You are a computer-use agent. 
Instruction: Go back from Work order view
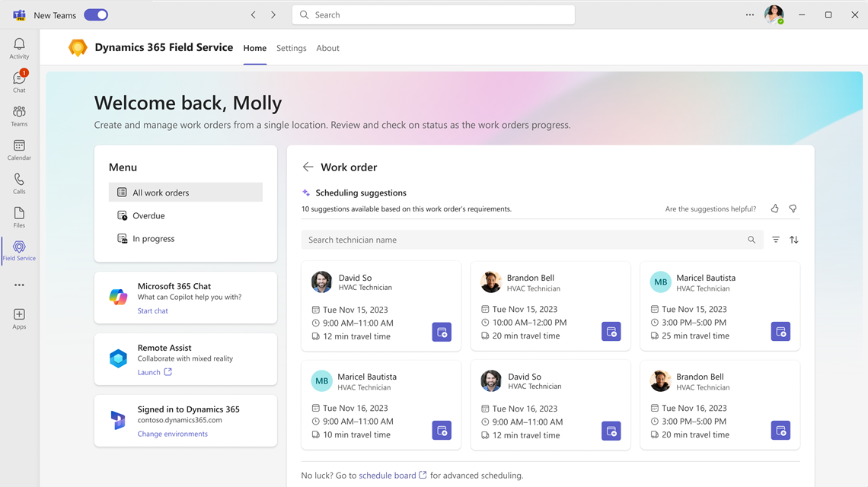pos(308,167)
